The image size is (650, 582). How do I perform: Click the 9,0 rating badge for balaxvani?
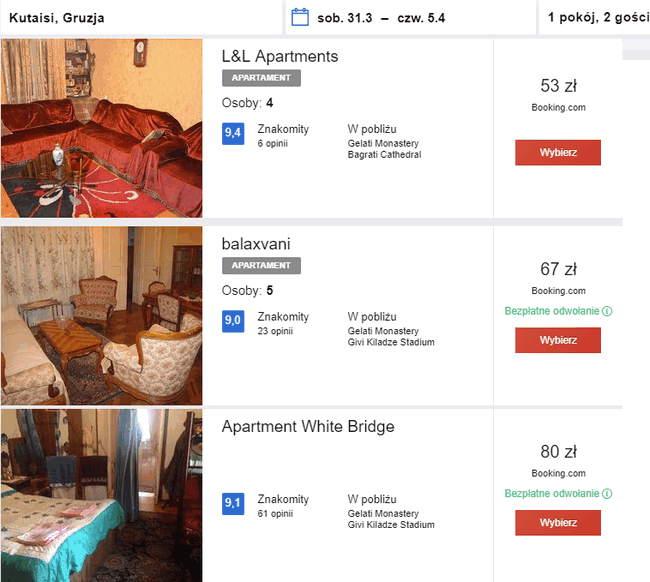pyautogui.click(x=233, y=321)
